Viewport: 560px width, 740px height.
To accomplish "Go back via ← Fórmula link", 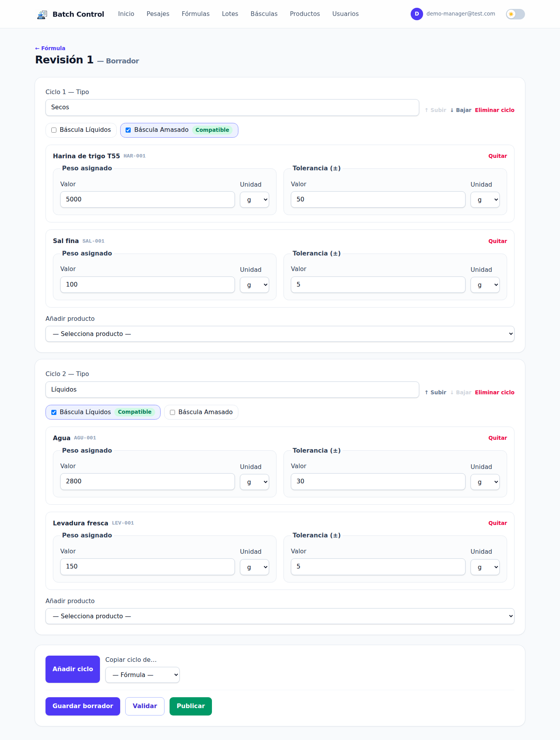I will 50,48.
